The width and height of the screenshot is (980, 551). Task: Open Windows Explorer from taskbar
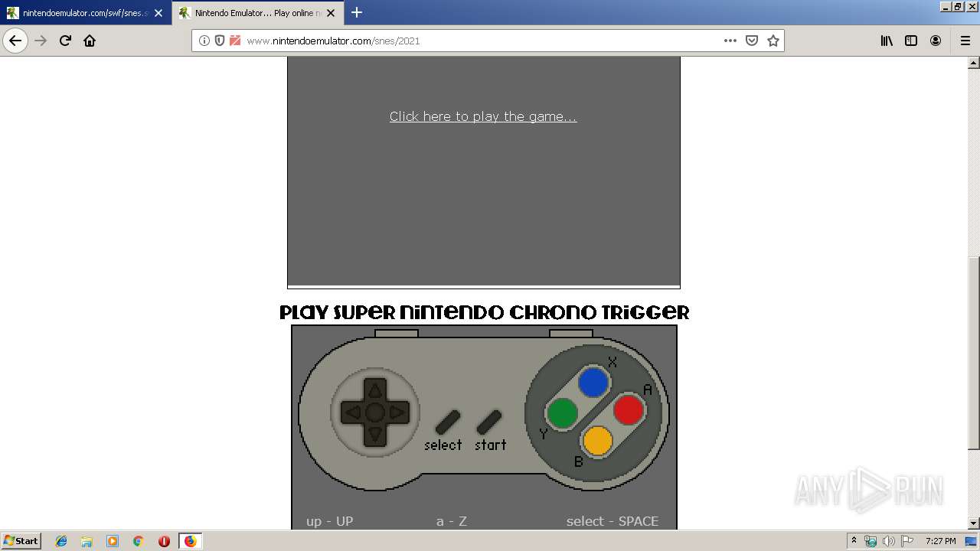[87, 541]
